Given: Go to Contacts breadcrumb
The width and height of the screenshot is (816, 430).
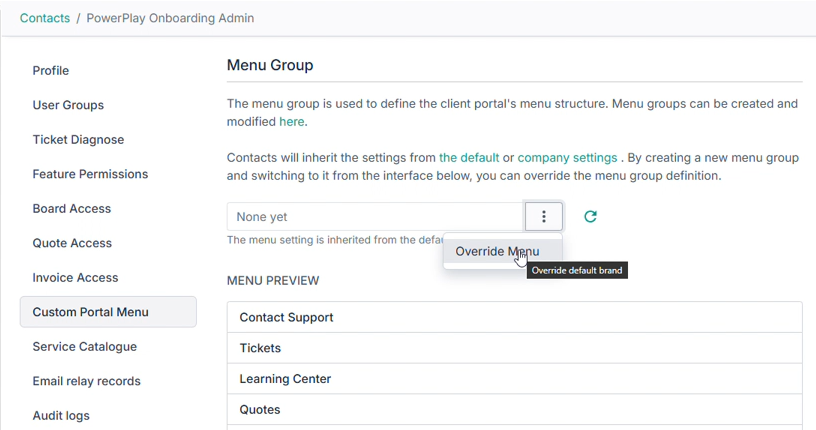Looking at the screenshot, I should pos(45,18).
